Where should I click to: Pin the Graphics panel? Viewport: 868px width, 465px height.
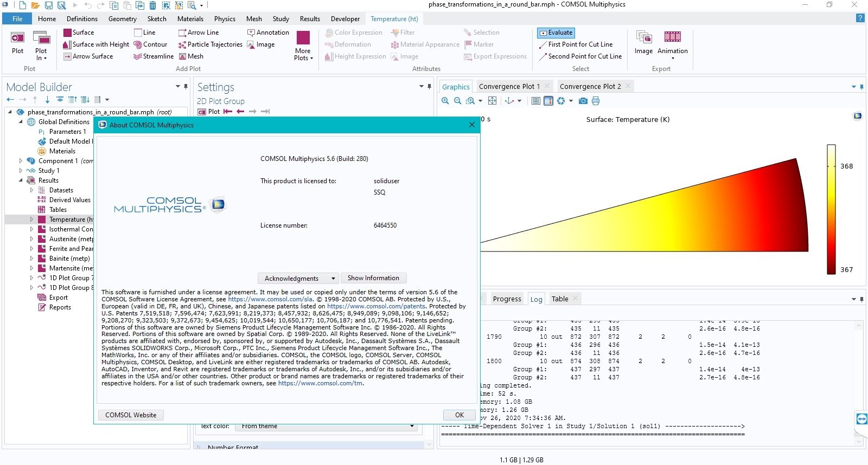tap(861, 87)
